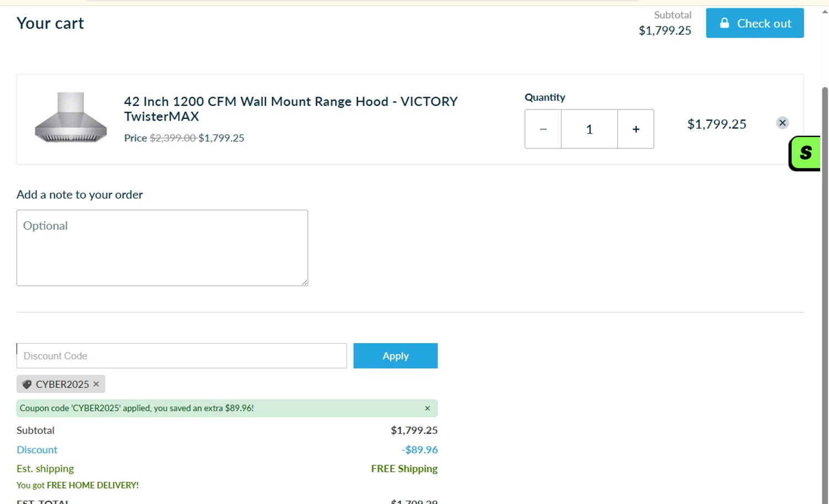Decrease quantity with minus button
This screenshot has width=829, height=504.
(543, 129)
